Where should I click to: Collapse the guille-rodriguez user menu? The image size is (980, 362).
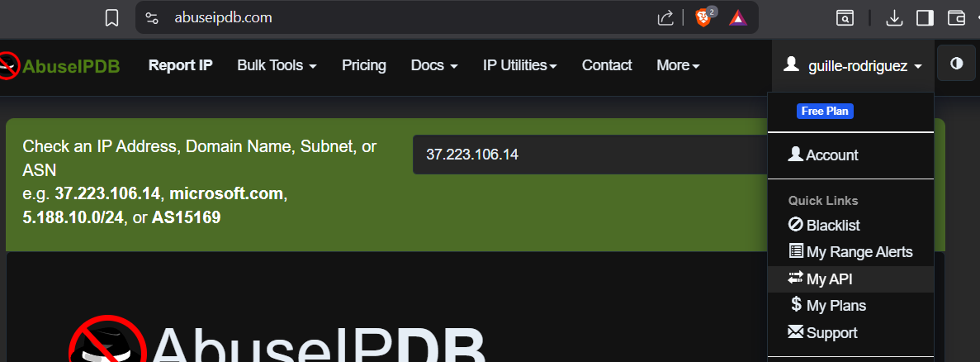(x=853, y=65)
